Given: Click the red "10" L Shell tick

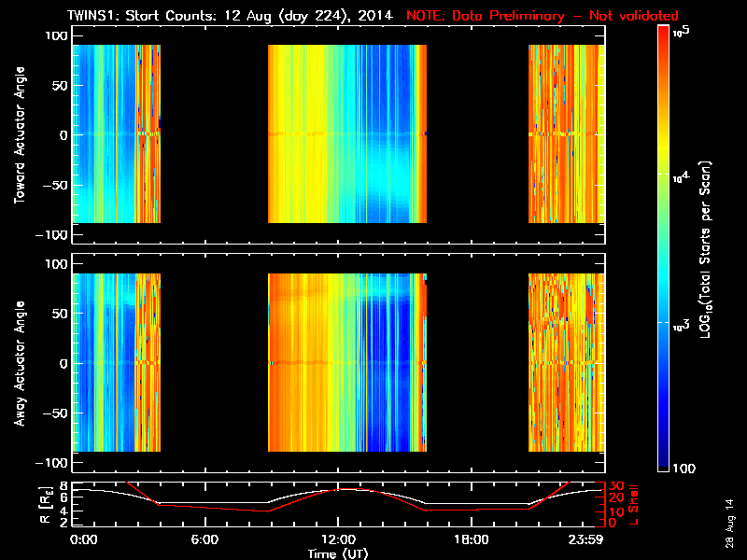Looking at the screenshot, I should (616, 511).
